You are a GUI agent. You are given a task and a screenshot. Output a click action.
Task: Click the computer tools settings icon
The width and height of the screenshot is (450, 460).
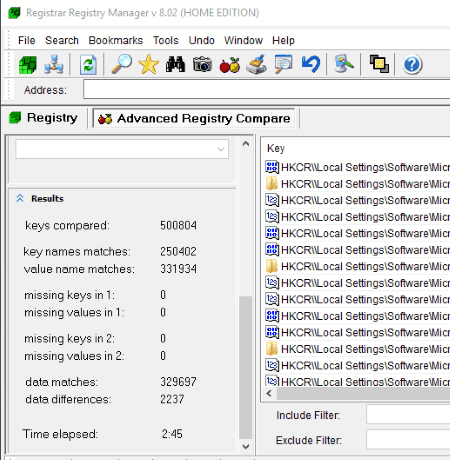pyautogui.click(x=344, y=64)
